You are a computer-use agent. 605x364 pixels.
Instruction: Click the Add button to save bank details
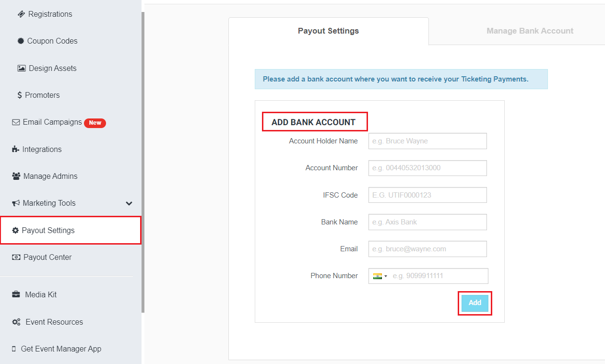coord(475,303)
